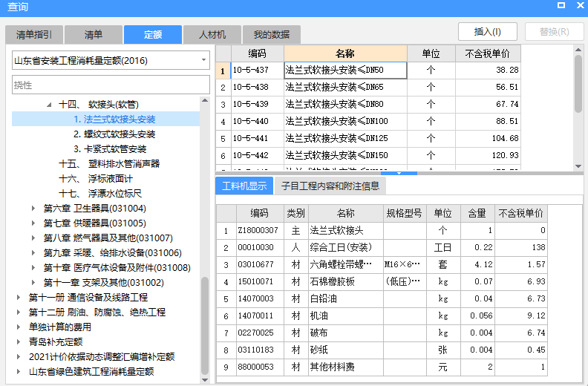Switch to 工料机显示 tab
Image resolution: width=588 pixels, height=386 pixels.
pyautogui.click(x=244, y=186)
